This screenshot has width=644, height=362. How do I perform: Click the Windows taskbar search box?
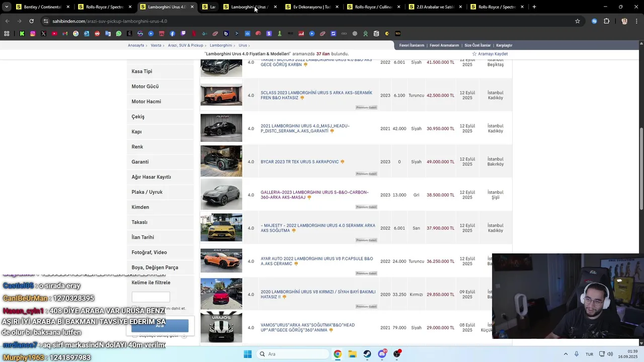coord(292,354)
